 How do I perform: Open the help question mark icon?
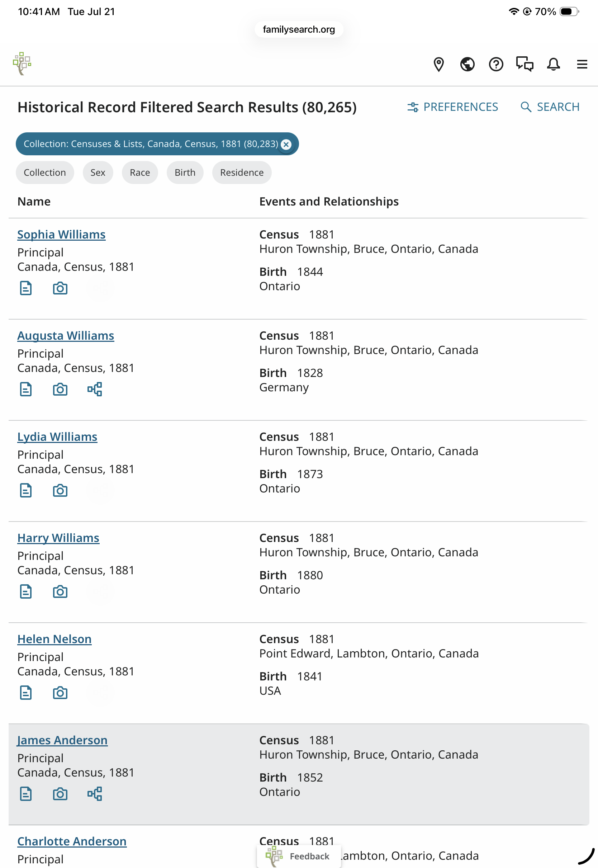[x=496, y=65]
